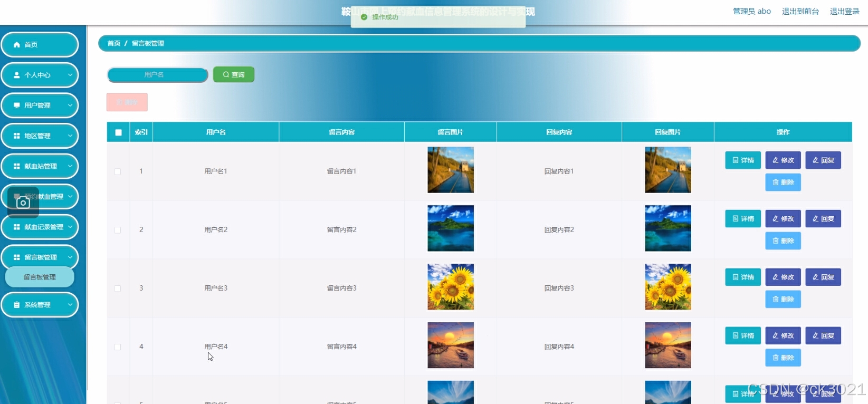The image size is (868, 404).
Task: Click 回复 for row 用户名4
Action: (x=823, y=336)
